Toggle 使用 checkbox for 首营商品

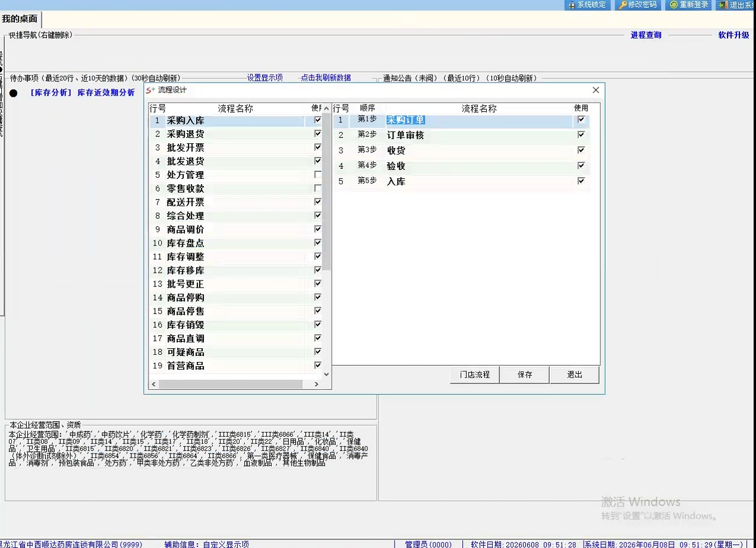pos(318,366)
